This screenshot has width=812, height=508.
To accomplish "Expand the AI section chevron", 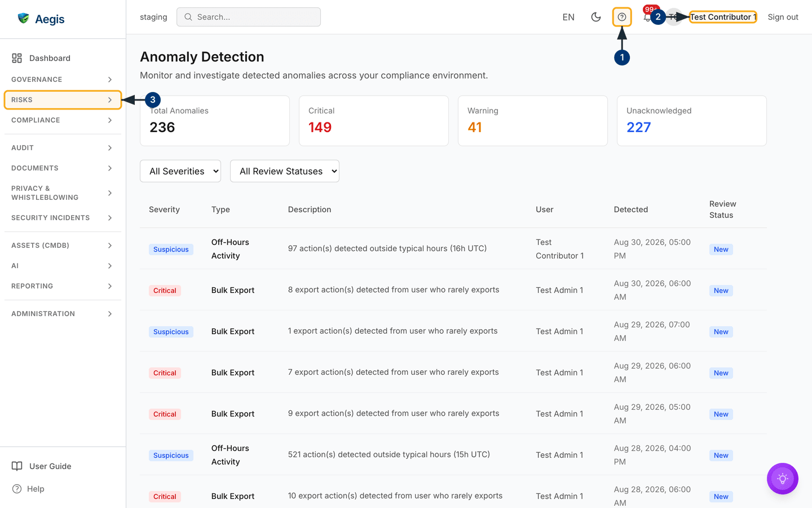I will click(x=110, y=266).
